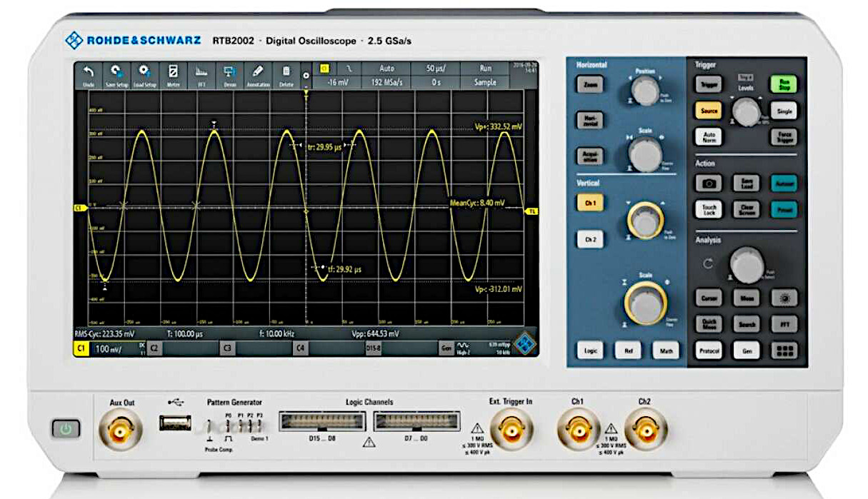This screenshot has height=499, width=868.
Task: Toggle Touch Lock on the front panel
Action: click(x=710, y=208)
